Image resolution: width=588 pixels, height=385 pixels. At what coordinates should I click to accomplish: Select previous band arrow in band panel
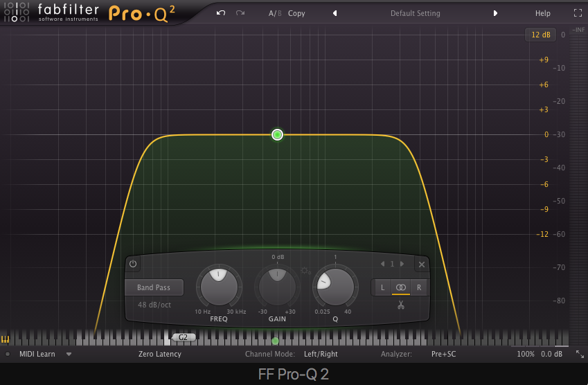pos(382,264)
